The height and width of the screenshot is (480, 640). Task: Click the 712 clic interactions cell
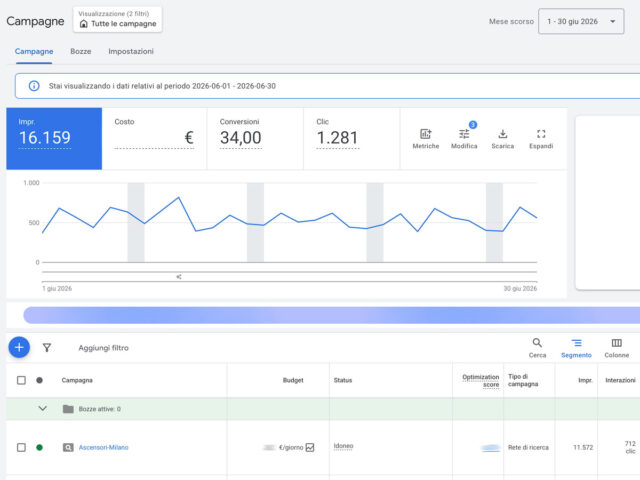(630, 447)
